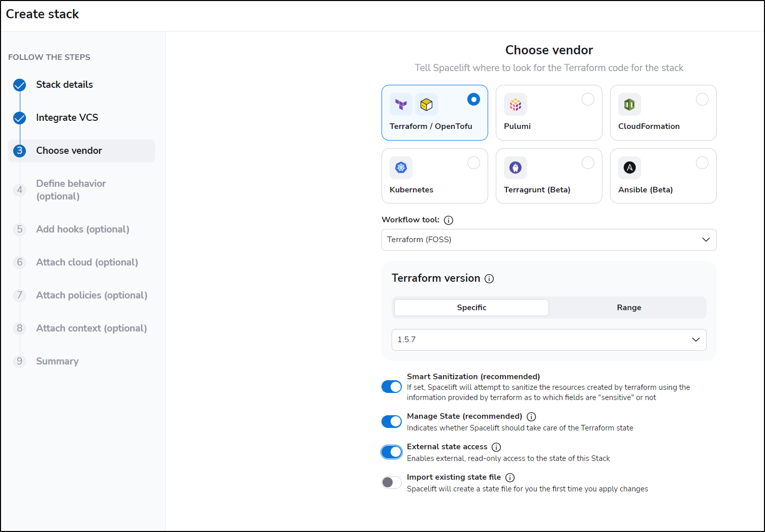The height and width of the screenshot is (532, 765).
Task: Click the Ansible logo icon
Action: tap(629, 168)
